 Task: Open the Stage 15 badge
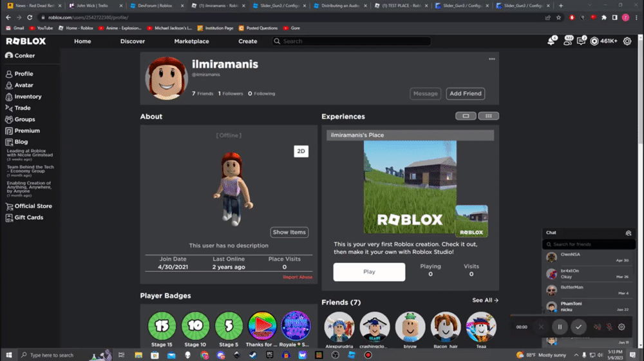click(162, 326)
